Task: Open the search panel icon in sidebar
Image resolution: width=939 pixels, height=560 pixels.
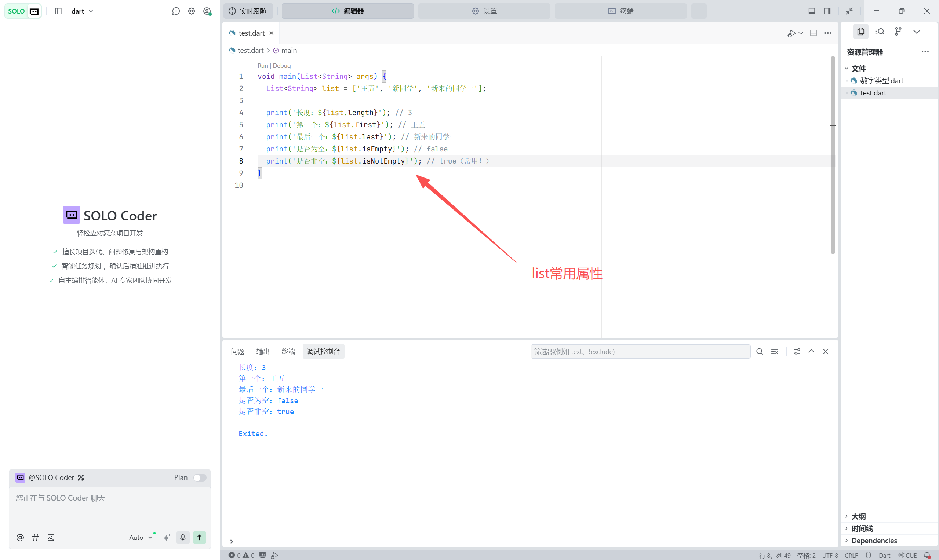Action: (879, 32)
